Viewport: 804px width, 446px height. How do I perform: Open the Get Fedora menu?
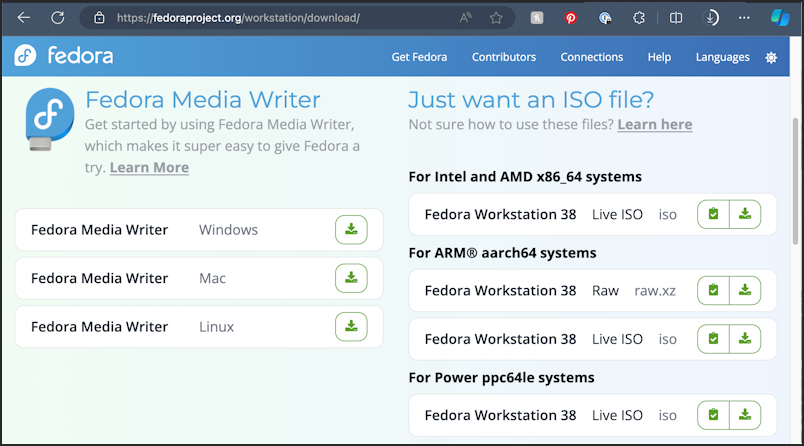(419, 57)
